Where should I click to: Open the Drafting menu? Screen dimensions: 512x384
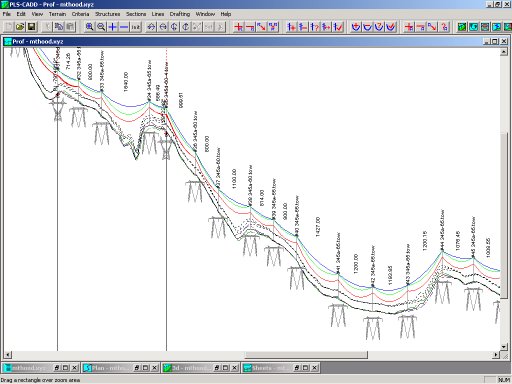coord(180,14)
